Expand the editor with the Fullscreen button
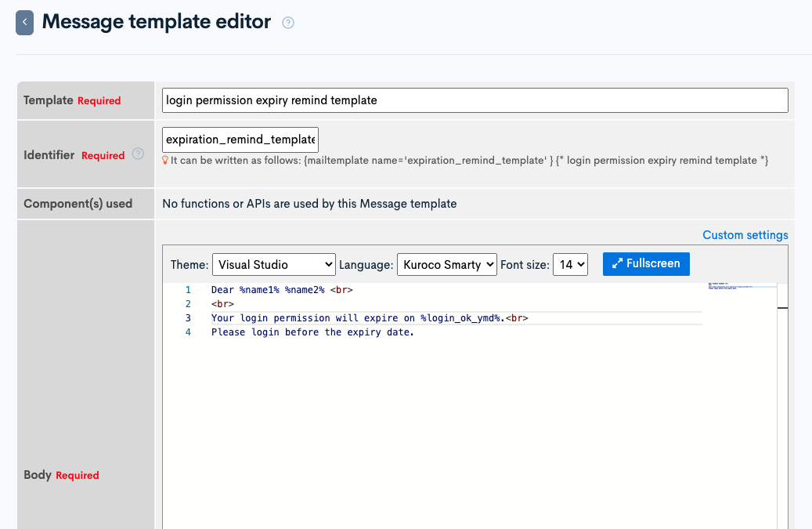Viewport: 812px width, 529px height. click(x=646, y=264)
